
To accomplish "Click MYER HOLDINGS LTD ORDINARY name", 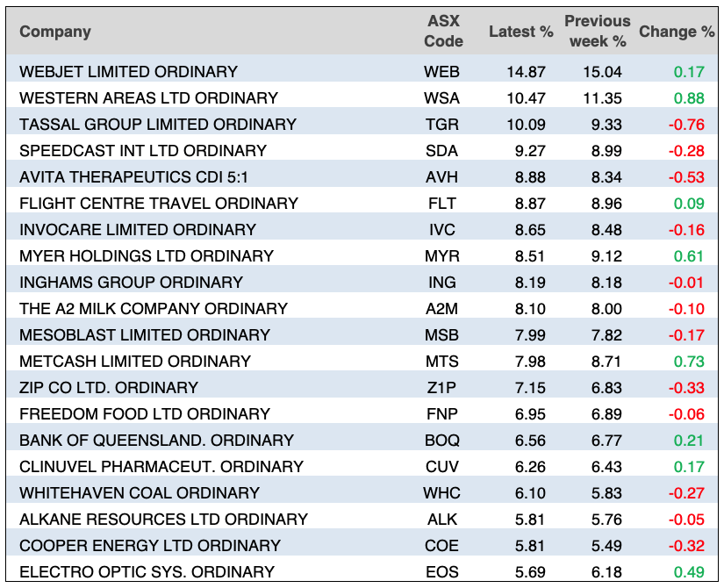I will 147,255.
